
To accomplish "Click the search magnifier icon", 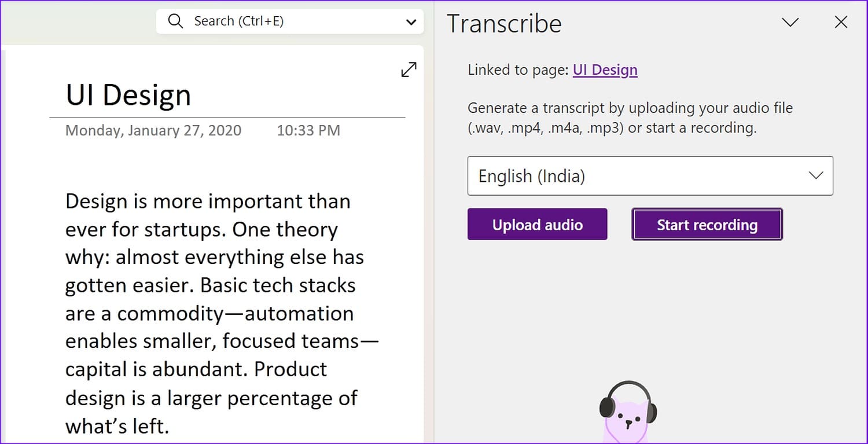I will 175,21.
